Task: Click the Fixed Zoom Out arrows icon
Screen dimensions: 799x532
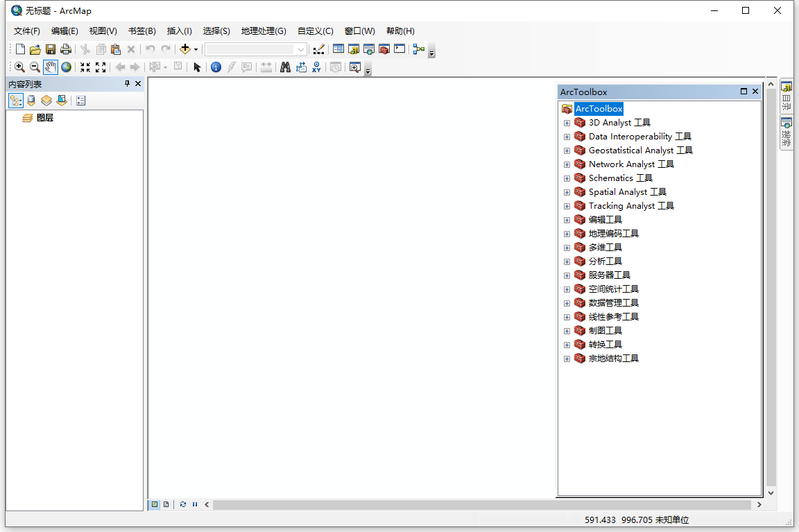Action: [x=101, y=67]
